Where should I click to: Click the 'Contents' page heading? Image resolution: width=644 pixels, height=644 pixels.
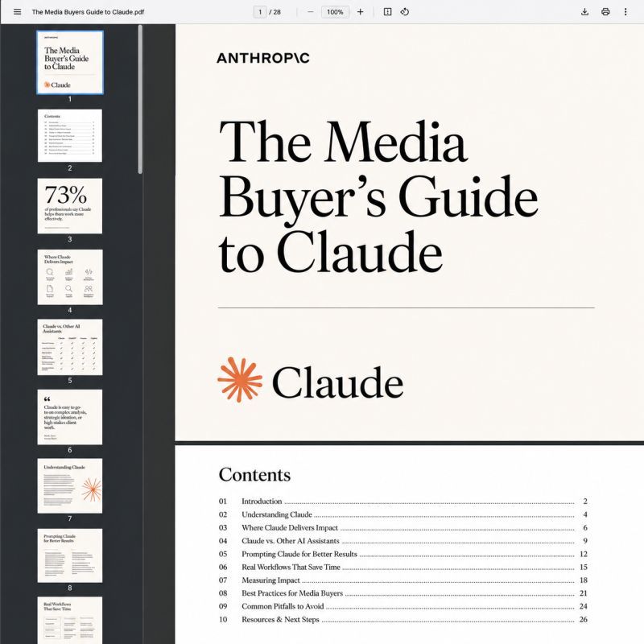[x=254, y=474]
